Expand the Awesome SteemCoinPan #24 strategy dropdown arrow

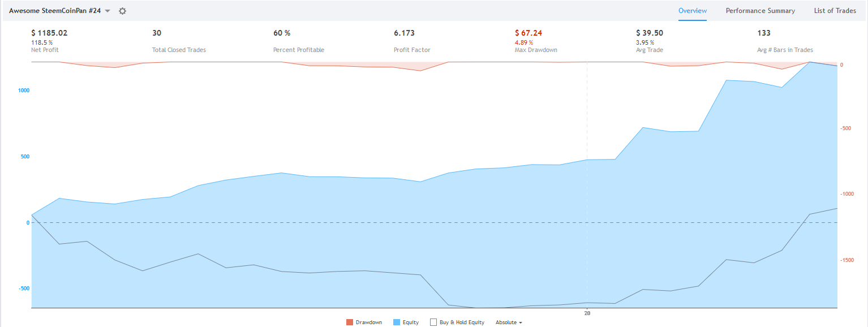pyautogui.click(x=108, y=11)
